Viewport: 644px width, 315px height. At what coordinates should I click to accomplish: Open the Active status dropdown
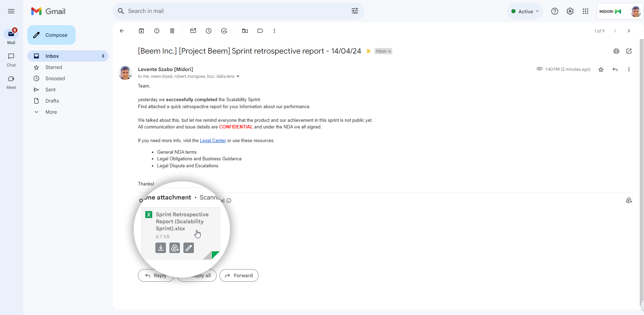point(525,11)
